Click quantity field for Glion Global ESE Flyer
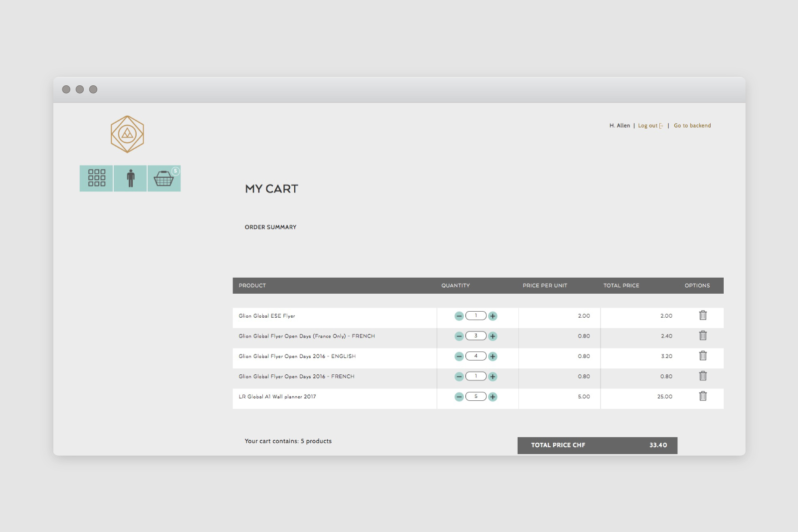This screenshot has width=798, height=532. [476, 316]
